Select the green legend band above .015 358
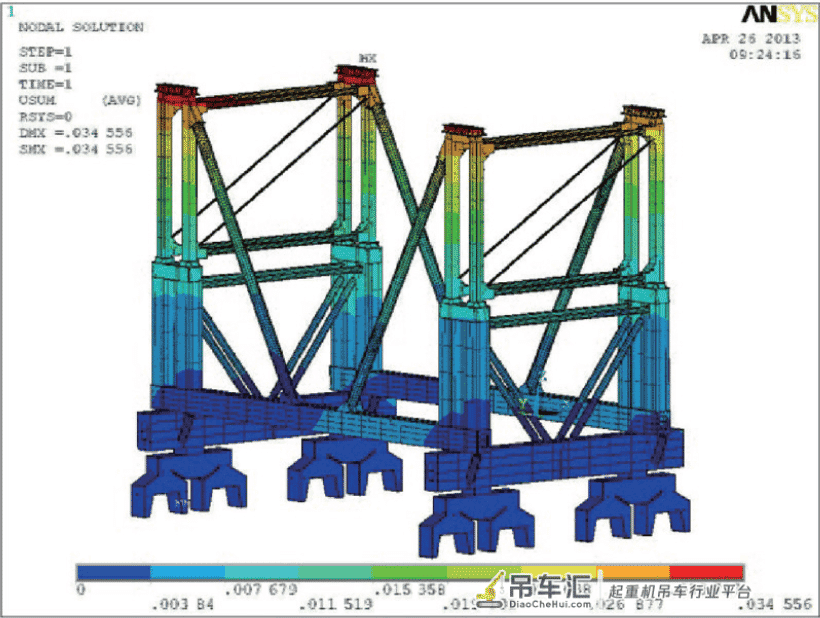 tap(409, 572)
